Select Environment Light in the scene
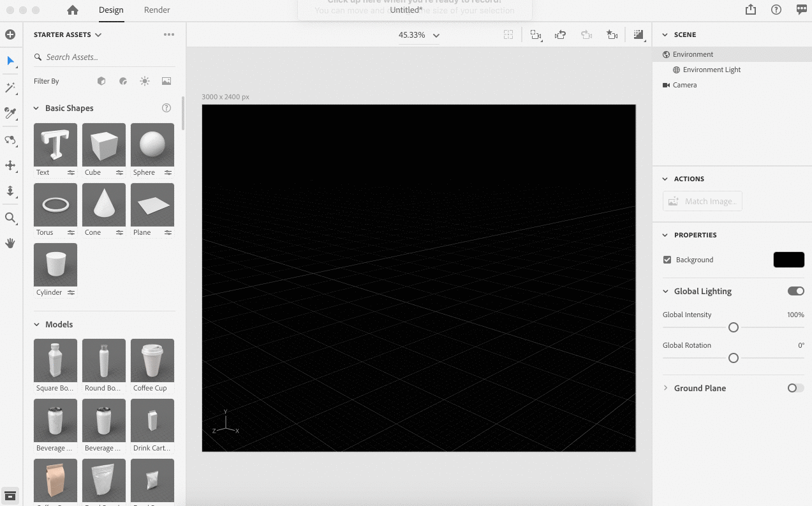Screen dimensions: 812x506 tap(732, 70)
